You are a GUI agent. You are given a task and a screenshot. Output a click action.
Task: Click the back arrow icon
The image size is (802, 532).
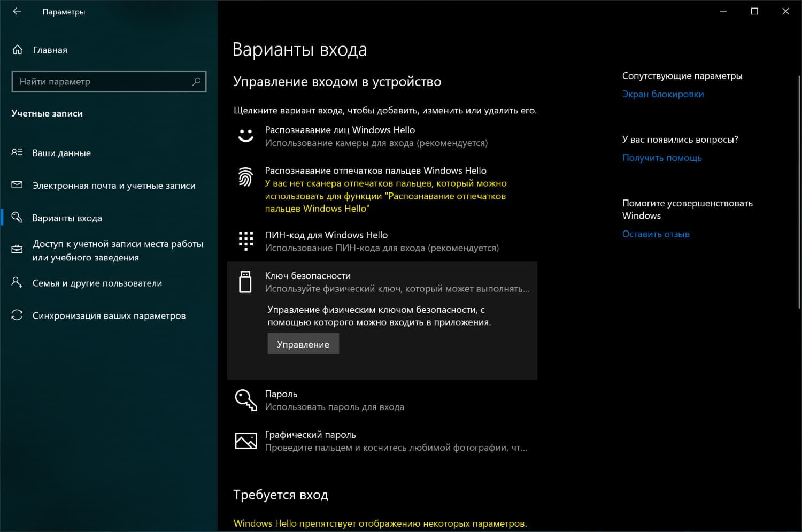(17, 11)
